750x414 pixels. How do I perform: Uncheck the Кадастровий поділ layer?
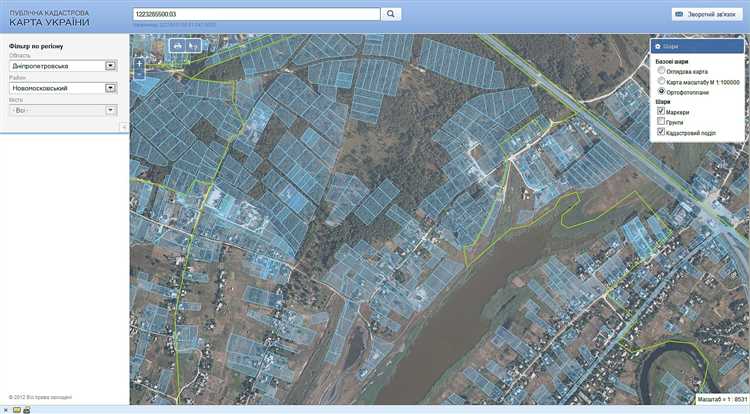coord(661,132)
